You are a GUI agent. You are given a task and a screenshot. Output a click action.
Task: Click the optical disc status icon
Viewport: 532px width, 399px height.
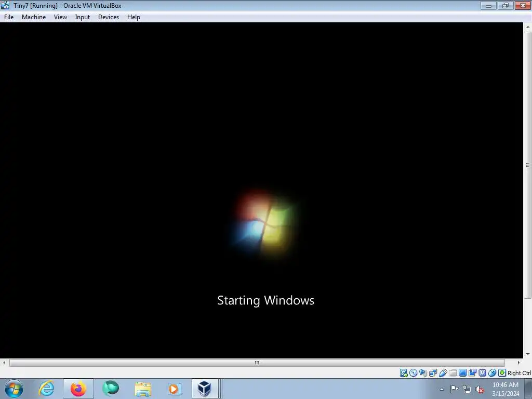(x=413, y=373)
